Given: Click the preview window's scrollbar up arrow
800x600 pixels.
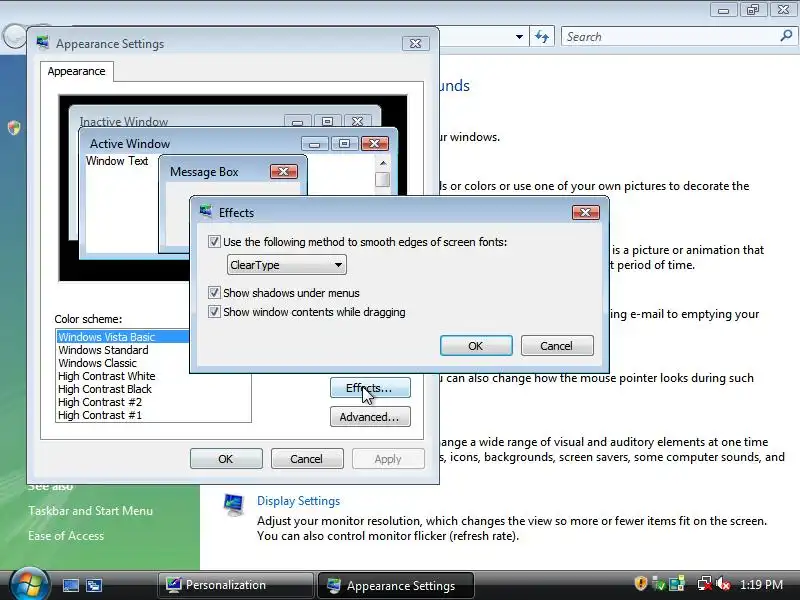Looking at the screenshot, I should click(x=383, y=163).
